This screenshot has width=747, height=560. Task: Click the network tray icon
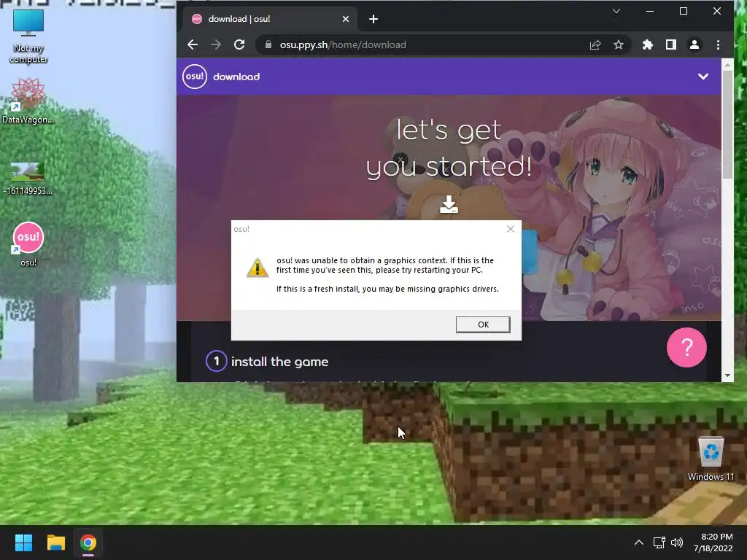coord(659,542)
